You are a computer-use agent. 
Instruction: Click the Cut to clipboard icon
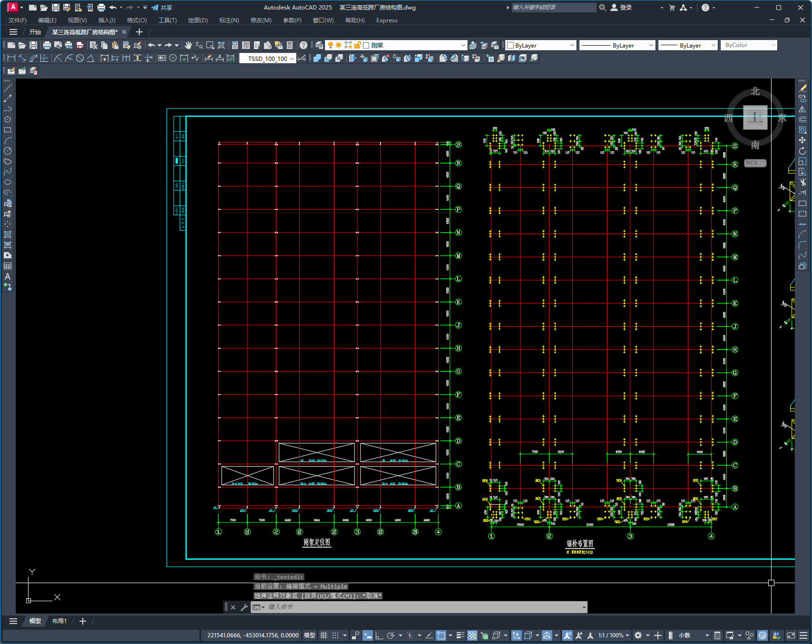pos(93,45)
